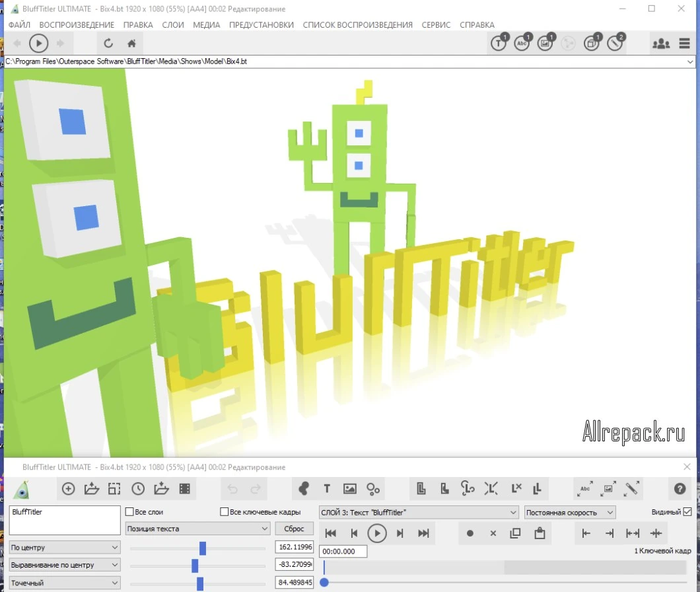Click the picture texture icon

(x=349, y=489)
